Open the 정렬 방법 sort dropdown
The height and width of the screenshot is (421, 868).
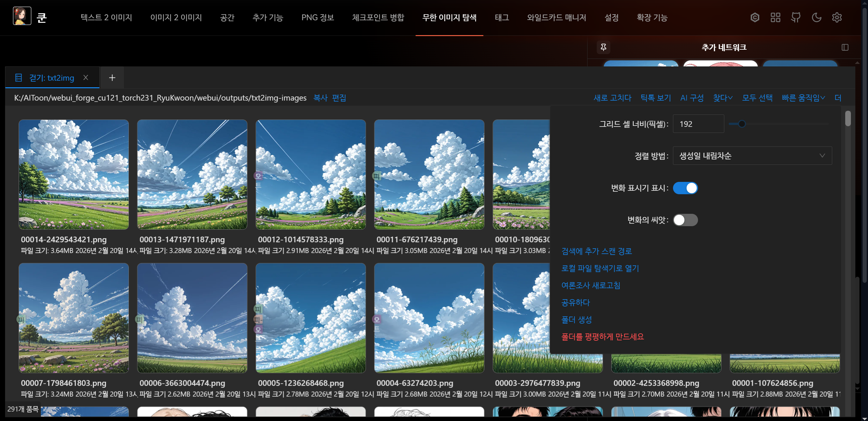click(752, 156)
